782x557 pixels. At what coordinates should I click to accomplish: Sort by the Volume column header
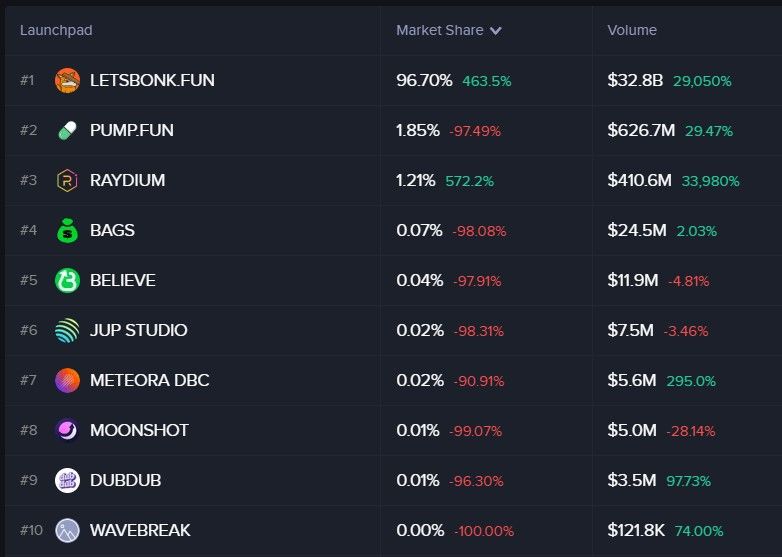(632, 30)
